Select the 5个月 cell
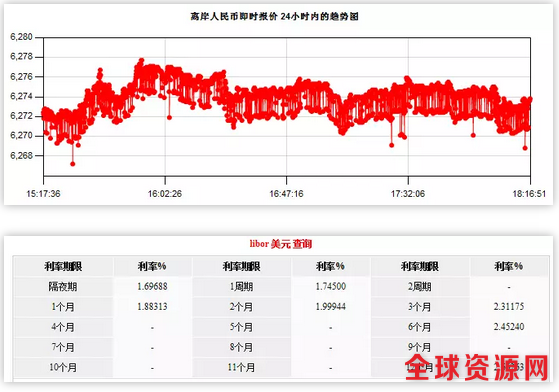559x392 pixels. [241, 327]
